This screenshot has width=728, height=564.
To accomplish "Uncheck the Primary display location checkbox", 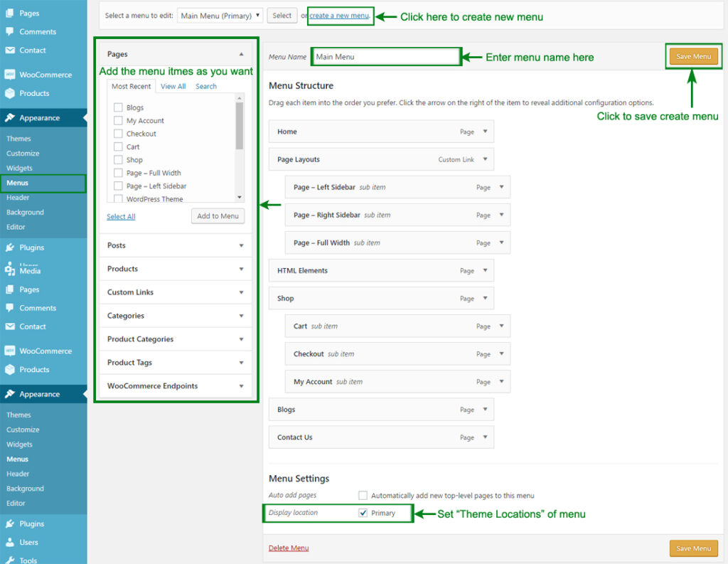I will (x=363, y=513).
